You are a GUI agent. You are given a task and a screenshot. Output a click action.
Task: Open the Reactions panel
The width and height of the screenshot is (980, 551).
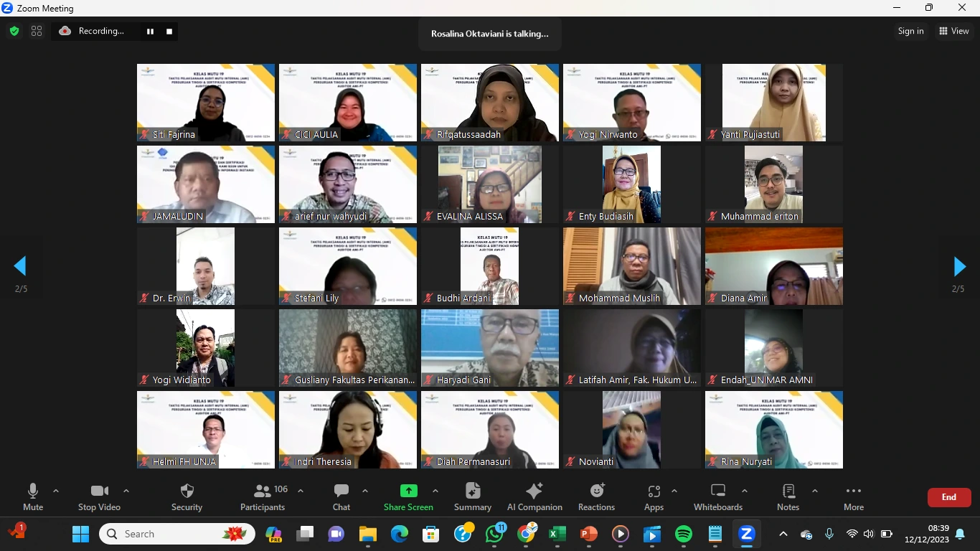[596, 496]
